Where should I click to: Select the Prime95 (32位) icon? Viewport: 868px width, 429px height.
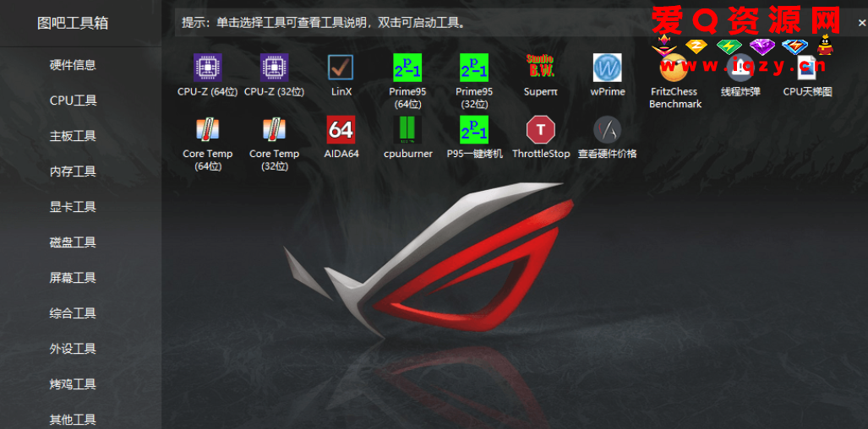coord(474,68)
